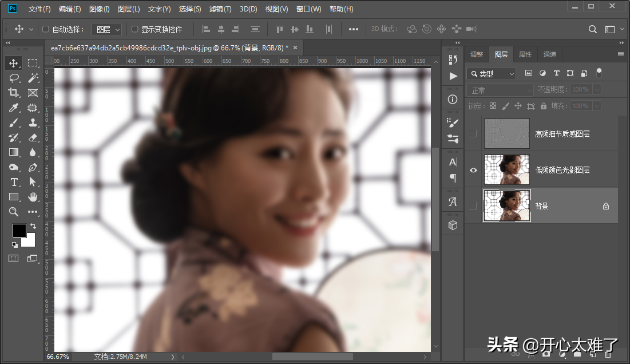Screen dimensions: 630x364
Task: Select the Clone Stamp tool
Action: (x=33, y=122)
